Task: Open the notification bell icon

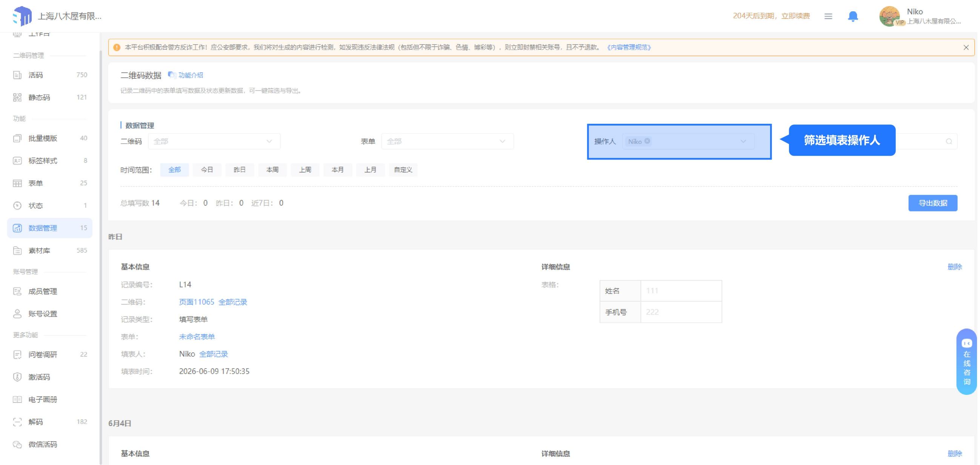Action: pos(852,16)
